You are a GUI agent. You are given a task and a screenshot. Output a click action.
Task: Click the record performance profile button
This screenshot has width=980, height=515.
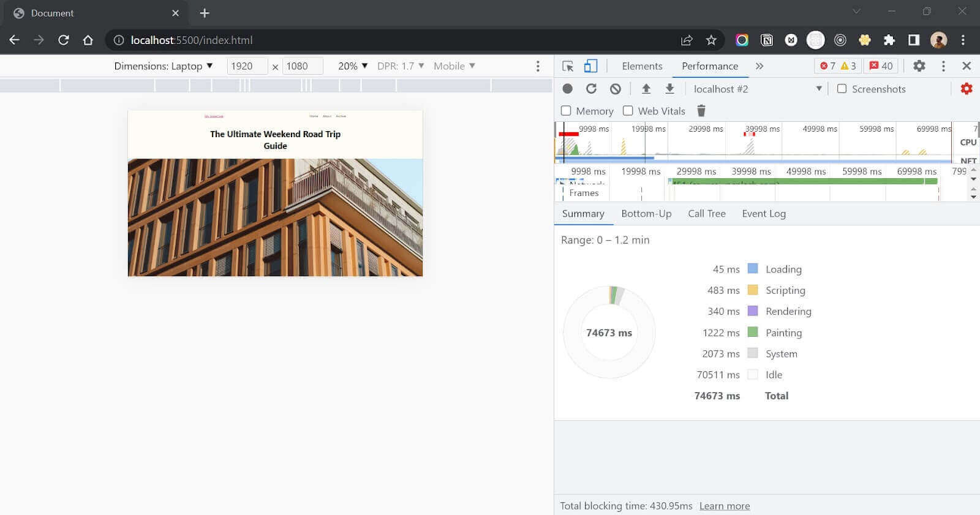click(568, 89)
